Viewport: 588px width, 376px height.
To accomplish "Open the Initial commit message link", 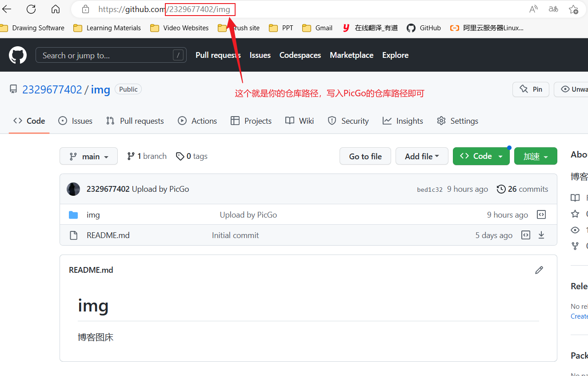I will point(235,235).
